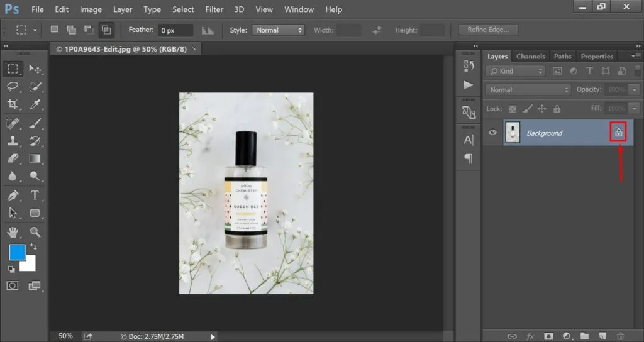Expand the Kind layer filter dropdown

(516, 72)
